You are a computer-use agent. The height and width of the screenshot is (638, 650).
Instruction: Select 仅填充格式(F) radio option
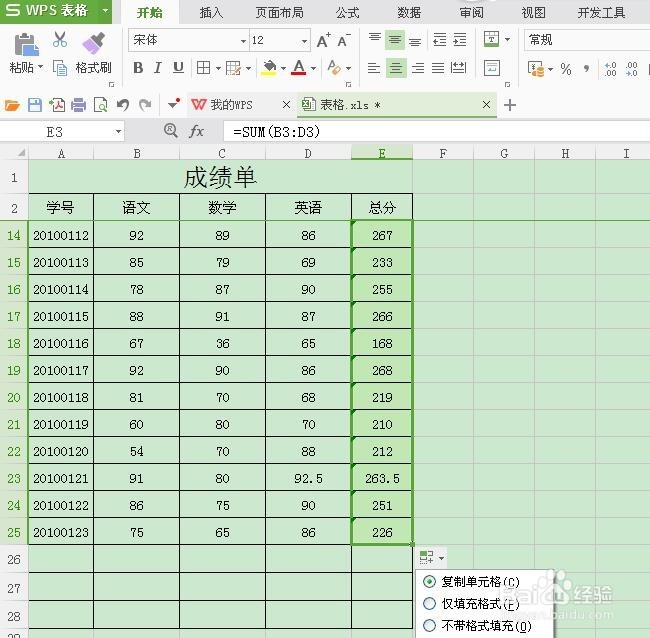pos(429,604)
